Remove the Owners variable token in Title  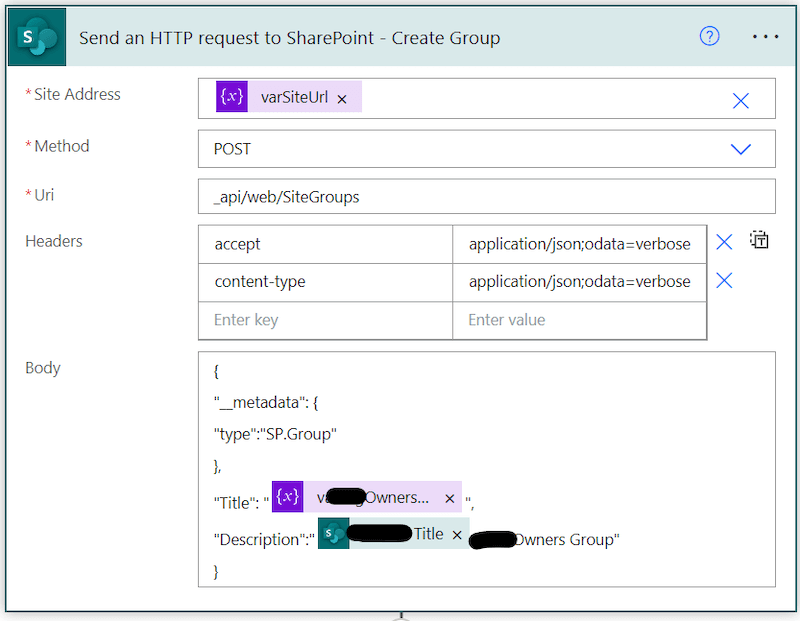[x=449, y=499]
